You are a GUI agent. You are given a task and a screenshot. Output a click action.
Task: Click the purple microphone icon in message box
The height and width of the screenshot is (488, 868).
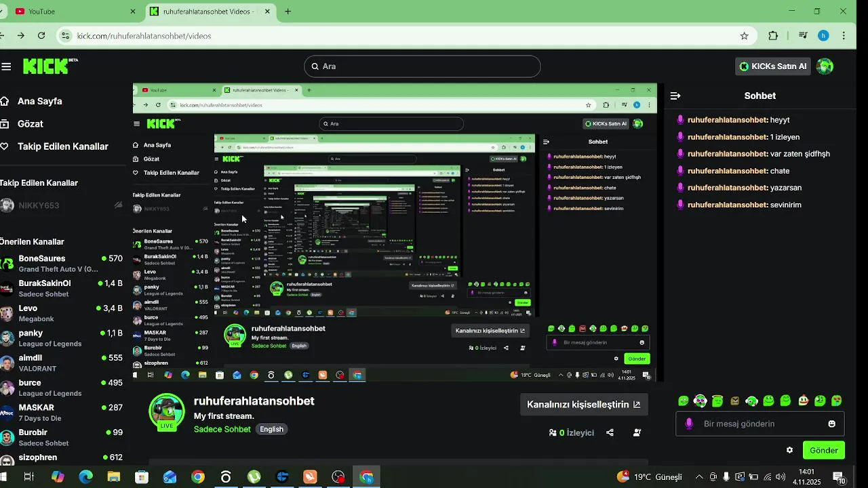coord(689,424)
